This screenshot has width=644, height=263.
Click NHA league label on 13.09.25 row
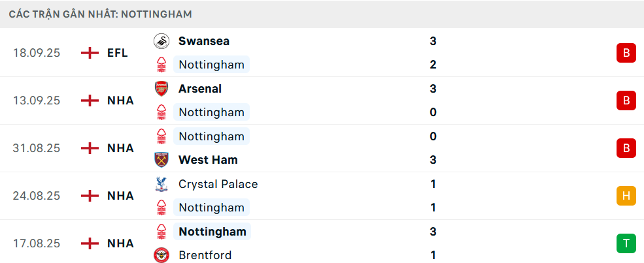click(120, 101)
